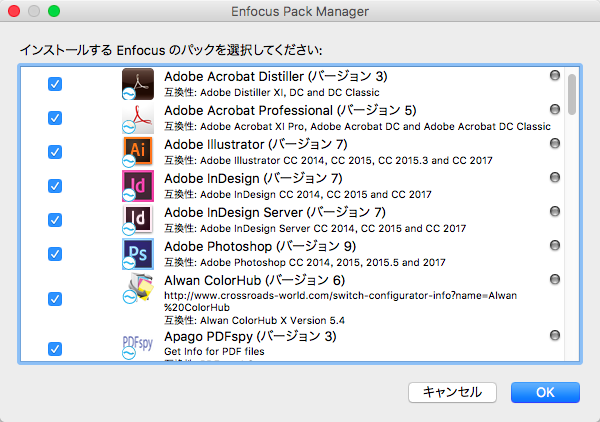Select the Adobe Illustrator Ai icon
The width and height of the screenshot is (600, 422).
pos(138,152)
